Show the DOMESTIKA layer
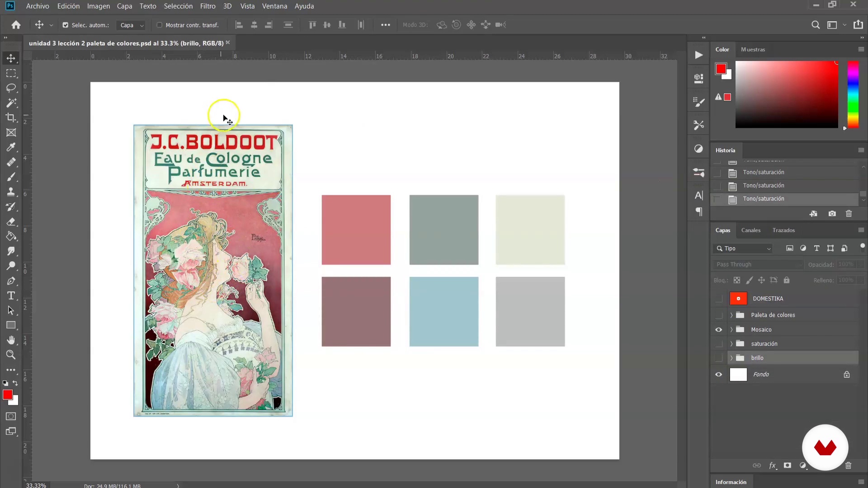Image resolution: width=868 pixels, height=488 pixels. point(718,299)
